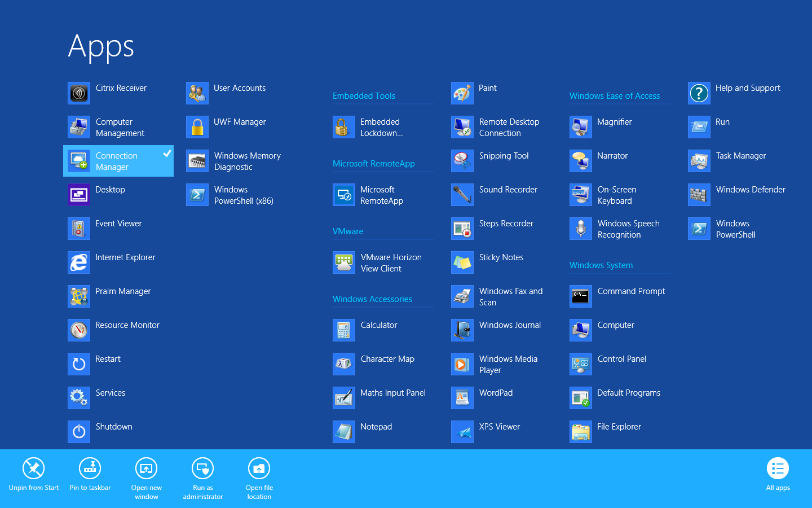Open Windows Fax and Scan icon
Screen dimensions: 812x508
[x=462, y=296]
